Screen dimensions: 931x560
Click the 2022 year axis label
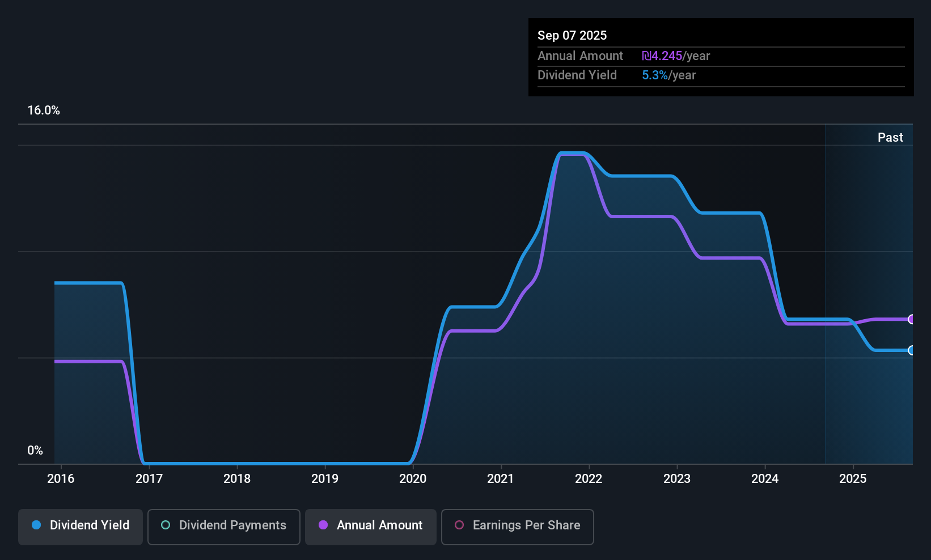point(589,479)
